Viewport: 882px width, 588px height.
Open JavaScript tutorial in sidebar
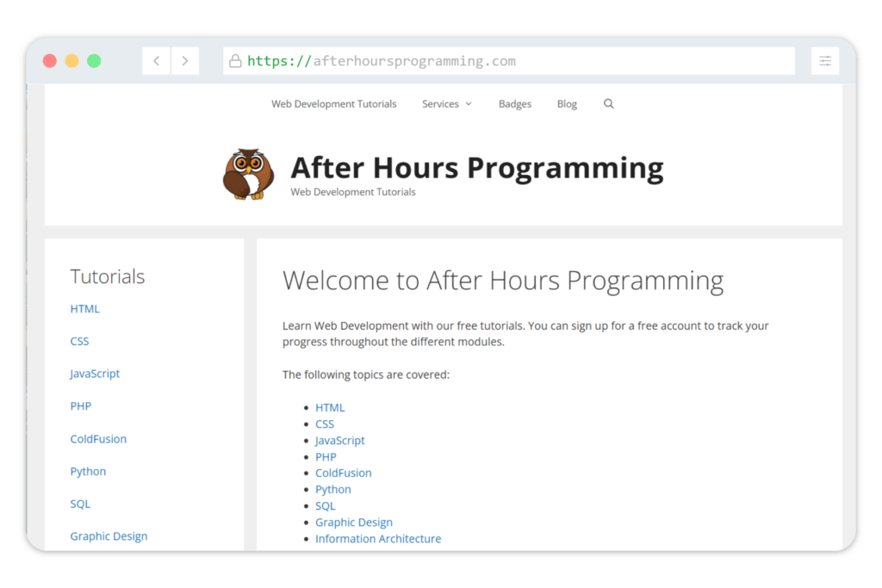point(95,374)
